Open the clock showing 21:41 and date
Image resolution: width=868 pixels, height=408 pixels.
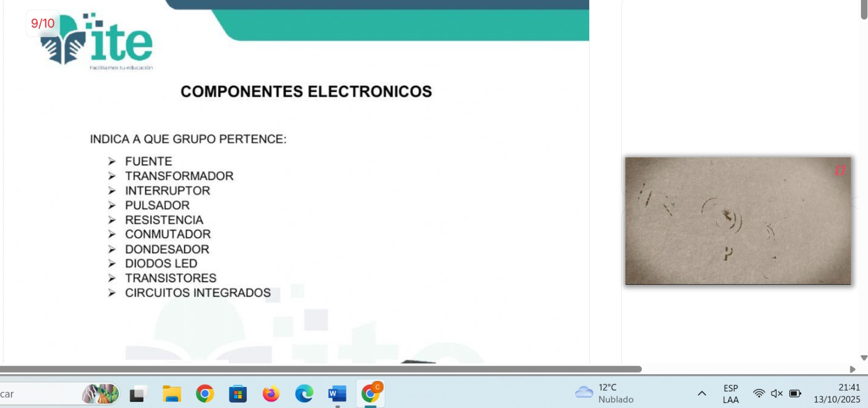tap(837, 393)
